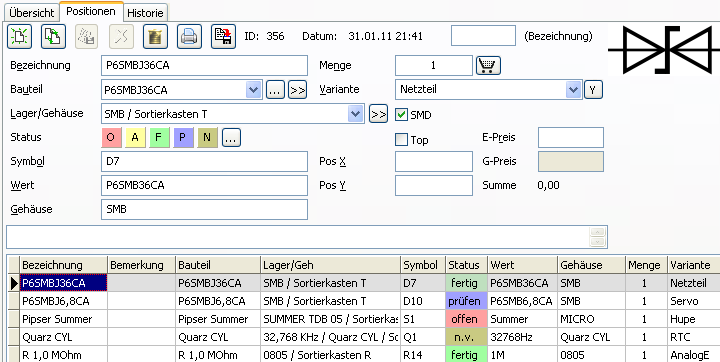Click the remark box scroll down arrow
This screenshot has height=362, width=720.
[x=597, y=242]
